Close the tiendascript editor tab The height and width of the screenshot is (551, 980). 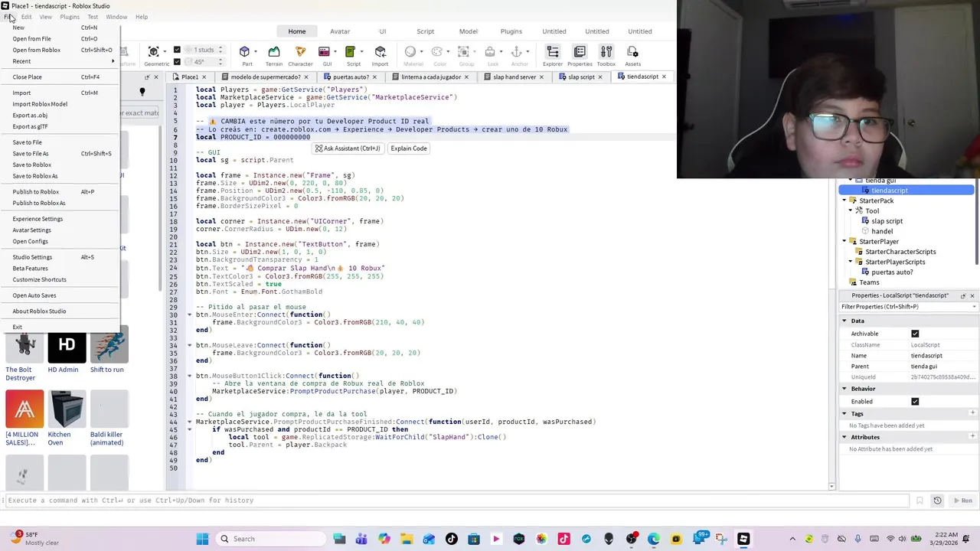click(x=664, y=77)
